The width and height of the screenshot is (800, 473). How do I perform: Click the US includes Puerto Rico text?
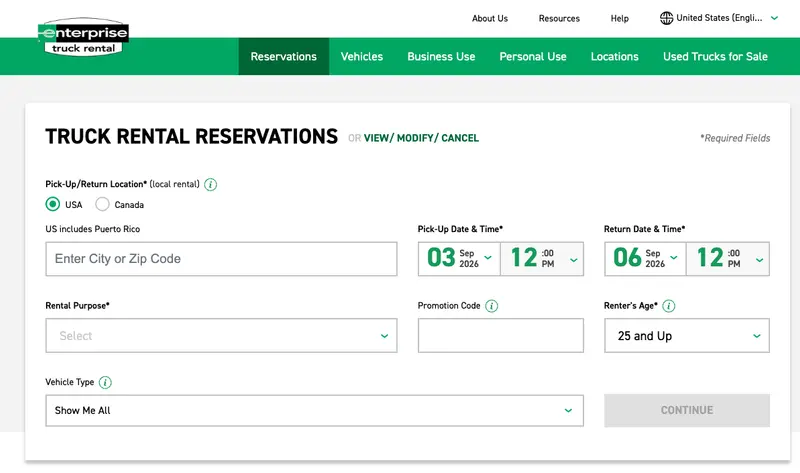coord(92,229)
